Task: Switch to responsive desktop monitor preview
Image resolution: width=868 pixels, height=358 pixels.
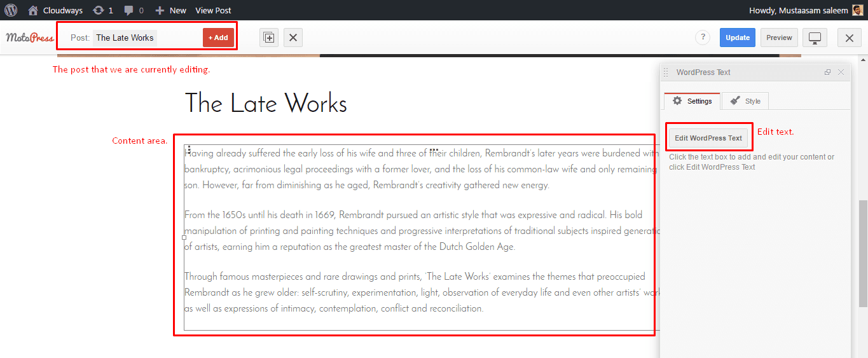Action: tap(815, 38)
